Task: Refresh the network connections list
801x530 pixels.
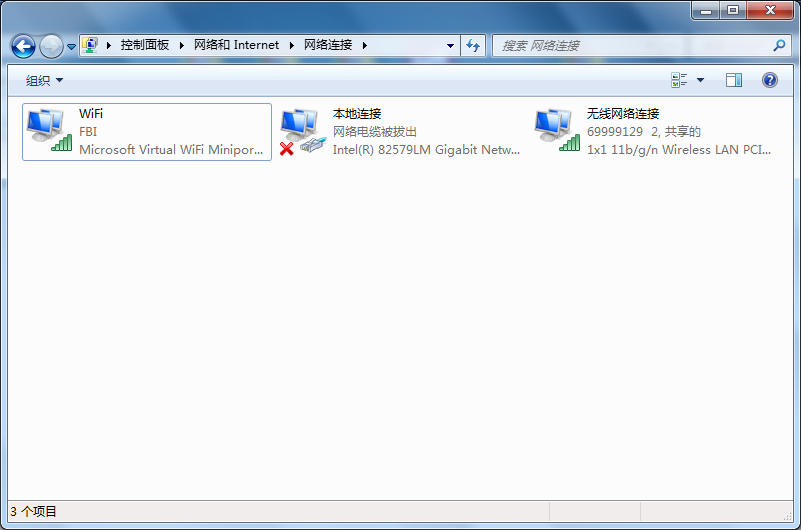Action: (473, 45)
